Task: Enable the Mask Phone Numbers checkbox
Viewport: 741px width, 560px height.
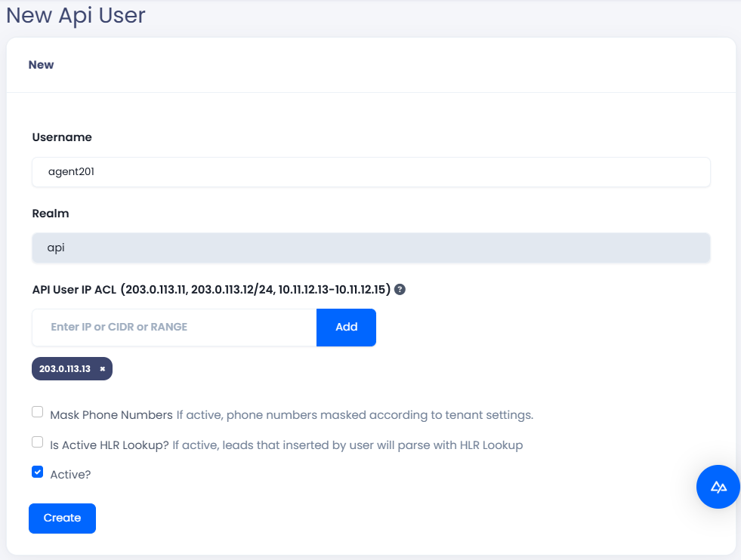Action: [x=37, y=412]
